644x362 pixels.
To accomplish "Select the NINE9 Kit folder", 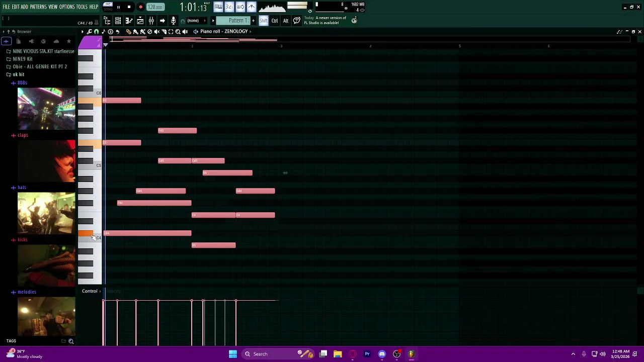I will point(22,59).
